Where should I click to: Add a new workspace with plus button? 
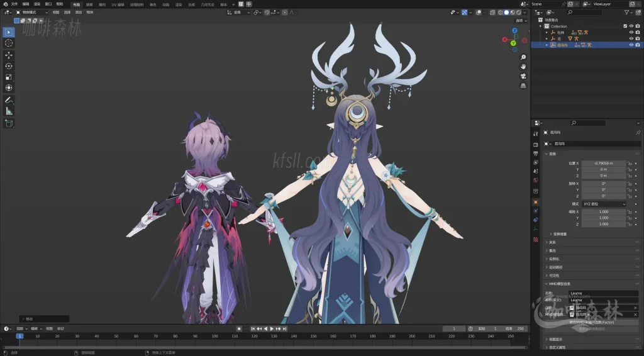click(x=233, y=4)
